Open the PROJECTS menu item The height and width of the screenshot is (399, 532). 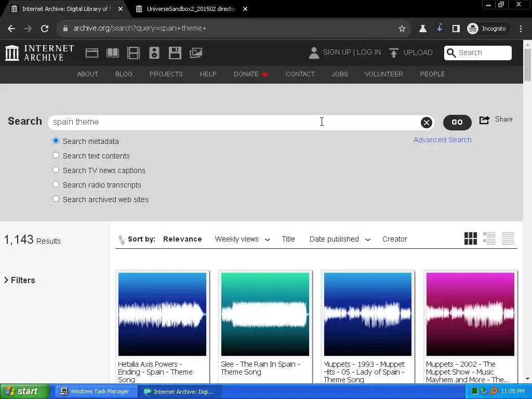[166, 74]
